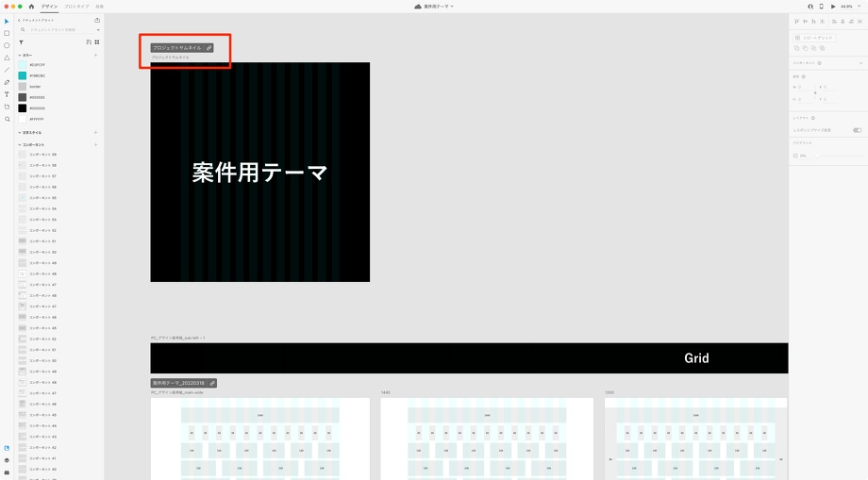
Task: Click the opacity slider handle
Action: click(x=818, y=156)
